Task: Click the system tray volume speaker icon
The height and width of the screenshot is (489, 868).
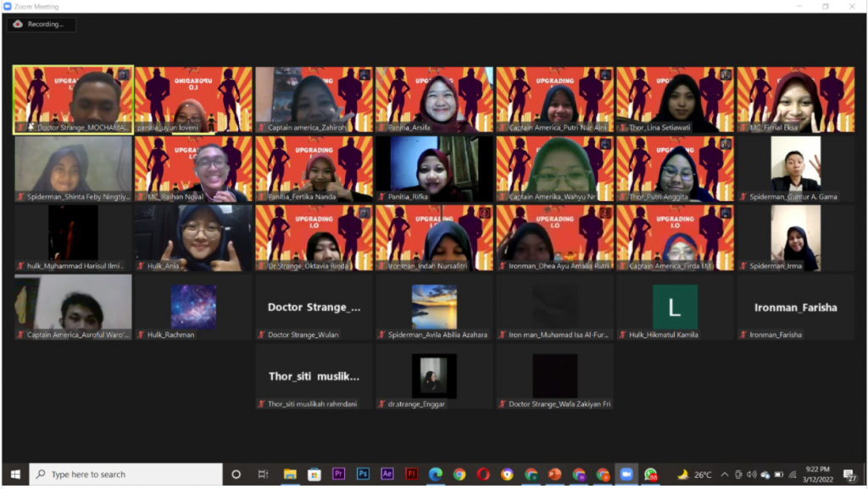Action: [752, 475]
